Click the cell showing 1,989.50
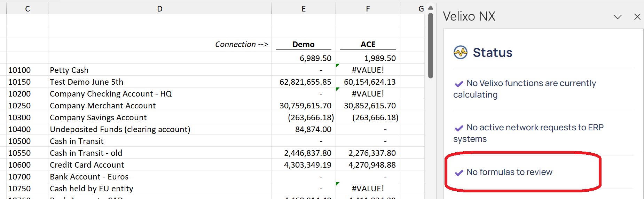 [368, 58]
